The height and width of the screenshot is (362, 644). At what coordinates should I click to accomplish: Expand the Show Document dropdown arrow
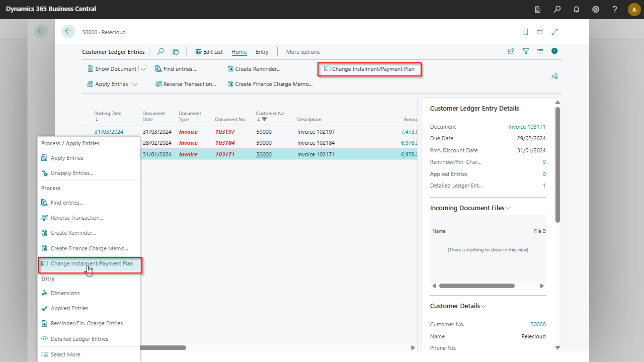pyautogui.click(x=143, y=69)
